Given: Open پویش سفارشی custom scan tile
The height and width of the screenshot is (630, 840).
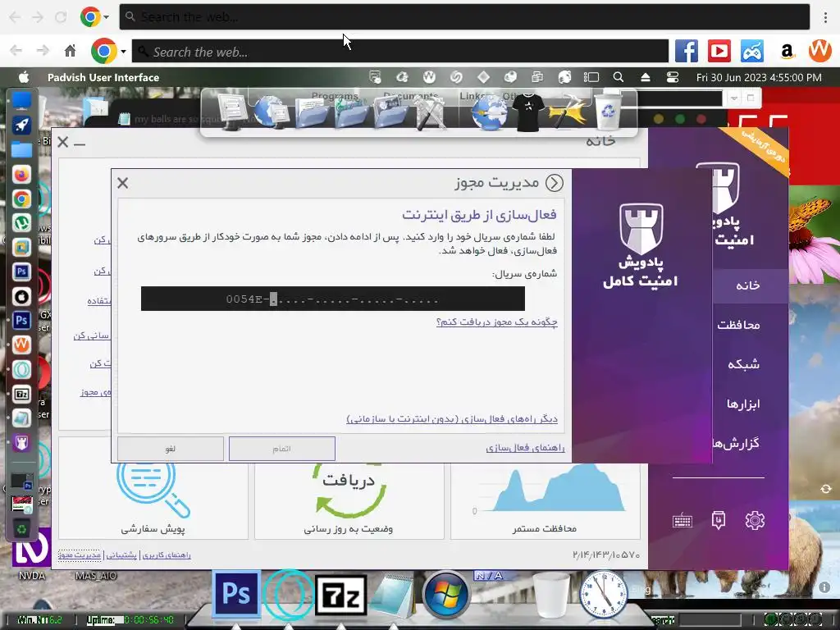Looking at the screenshot, I should pyautogui.click(x=153, y=501).
